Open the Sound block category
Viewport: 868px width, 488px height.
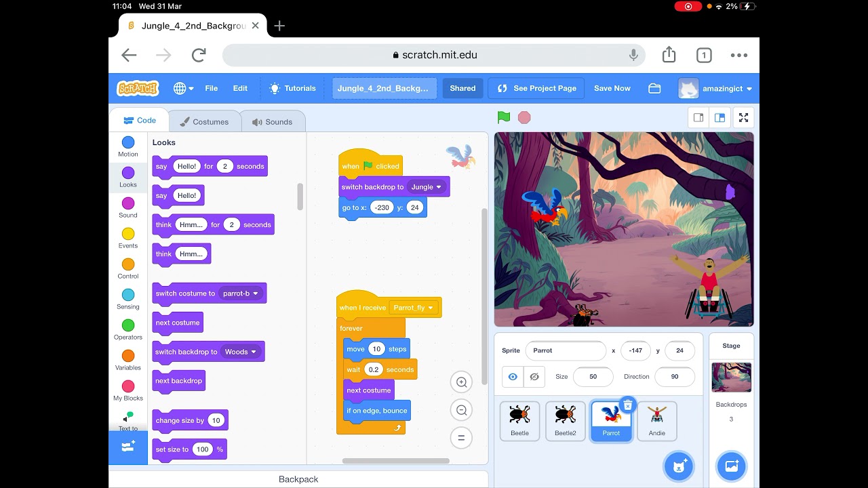(128, 207)
